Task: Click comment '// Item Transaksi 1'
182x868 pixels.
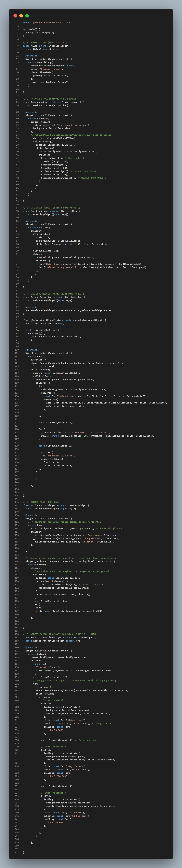Action: click(53, 700)
